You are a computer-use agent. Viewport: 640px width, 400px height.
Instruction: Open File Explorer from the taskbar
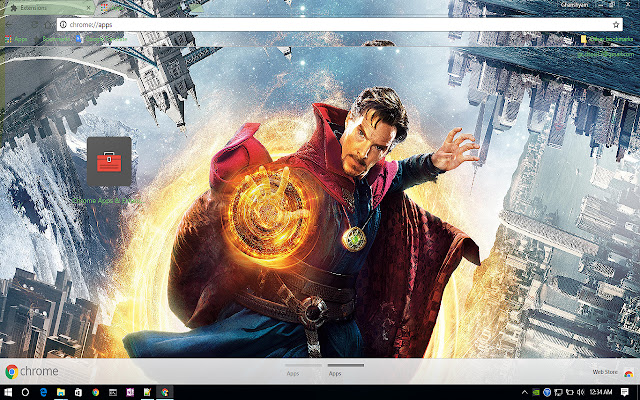click(61, 392)
